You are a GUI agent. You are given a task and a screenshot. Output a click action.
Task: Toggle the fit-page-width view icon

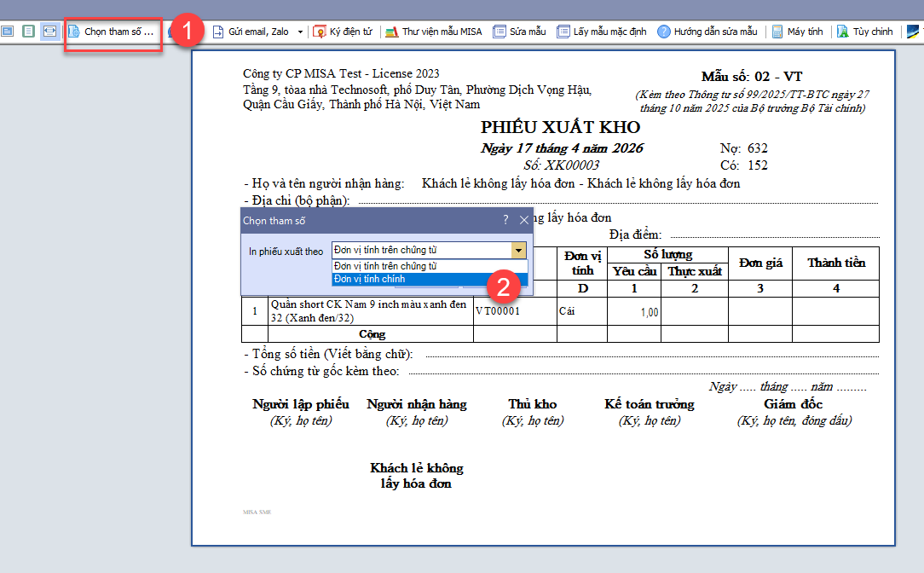coord(49,32)
